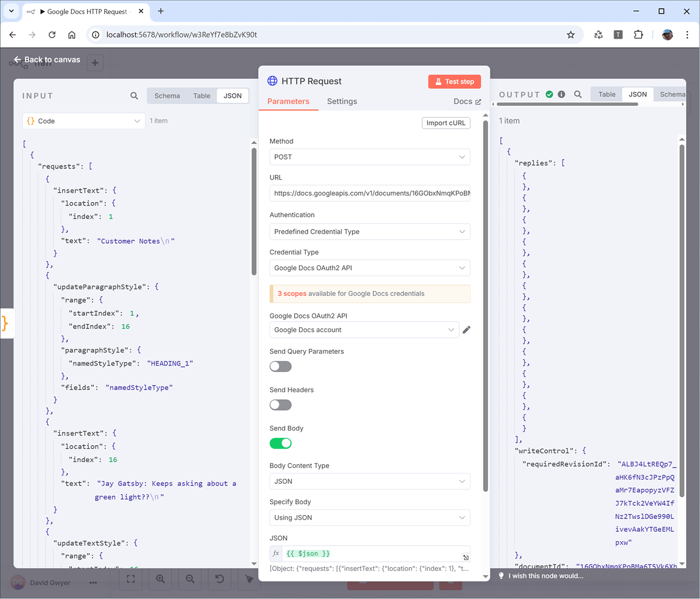Open a new browser tab
The image size is (700, 599).
coord(161,11)
